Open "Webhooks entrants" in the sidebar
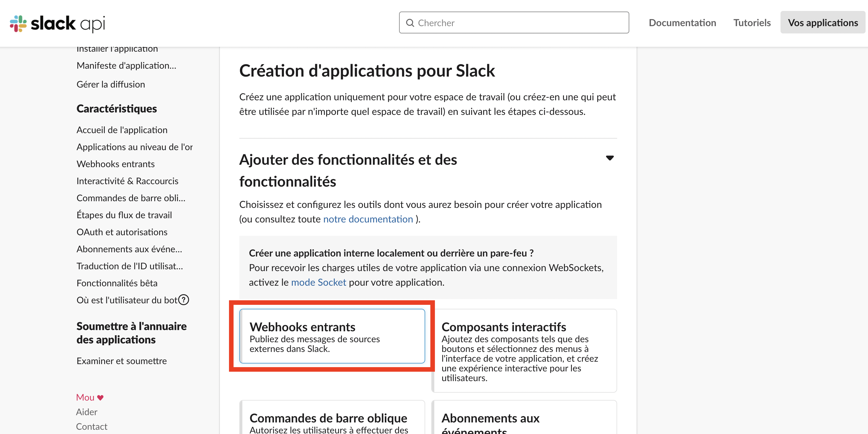868x434 pixels. click(x=116, y=164)
